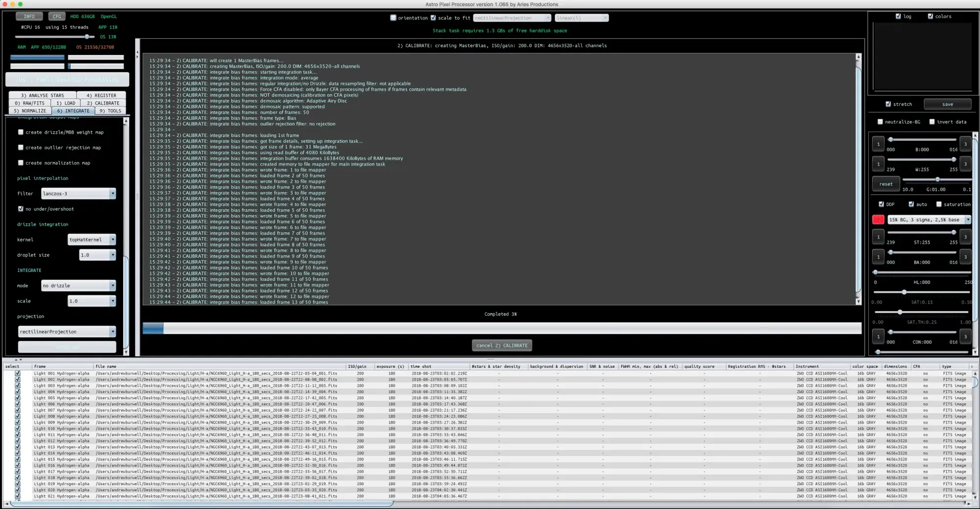Image resolution: width=980 pixels, height=509 pixels.
Task: Click the red question mark help button
Action: pos(878,219)
